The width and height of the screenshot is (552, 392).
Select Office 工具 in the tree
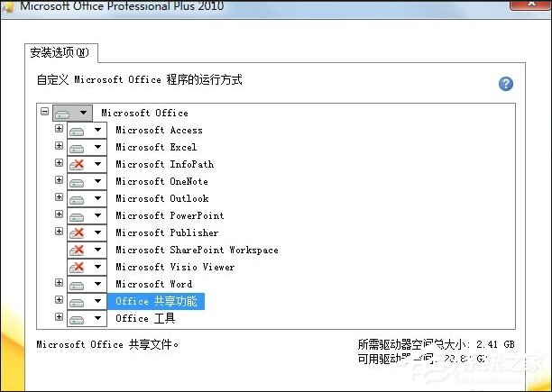145,318
